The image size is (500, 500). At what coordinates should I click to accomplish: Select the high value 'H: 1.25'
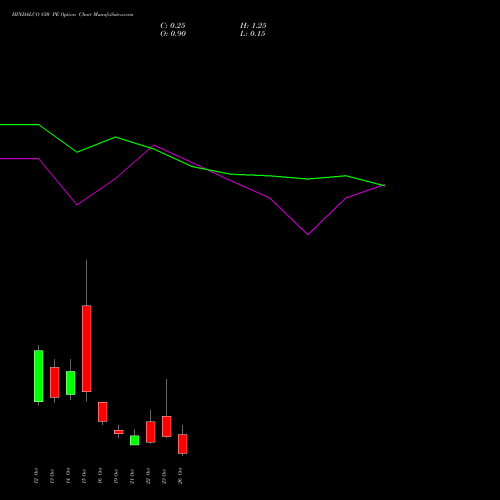pyautogui.click(x=253, y=26)
